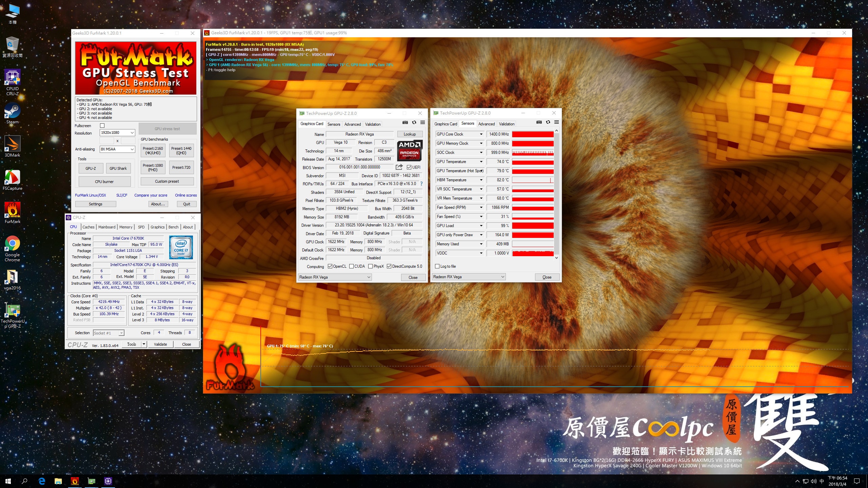
Task: Click the Intel Core i7 logo in CPU-Z
Action: pyautogui.click(x=181, y=247)
